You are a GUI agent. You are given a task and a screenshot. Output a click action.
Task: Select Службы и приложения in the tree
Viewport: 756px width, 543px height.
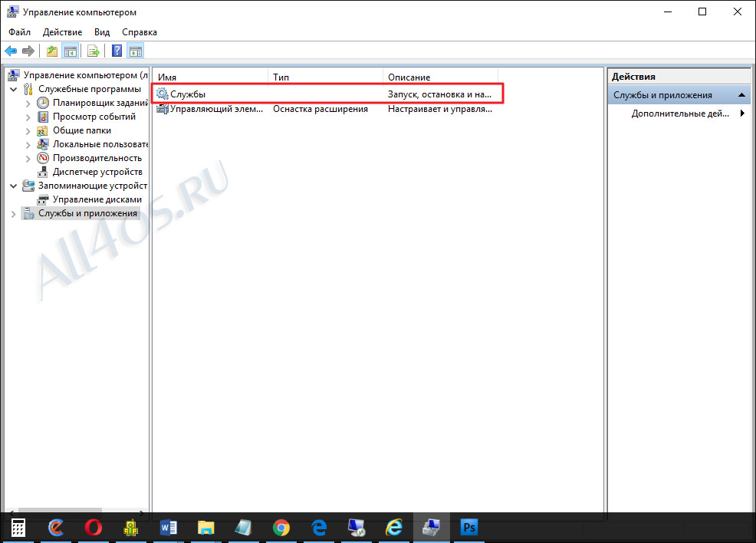(87, 214)
